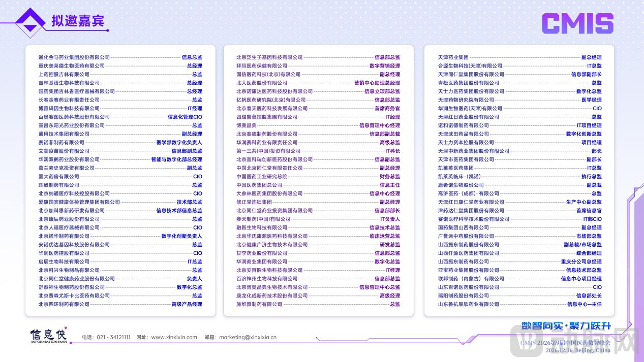Click the CMIS logo in the header
The image size is (644, 362).
tap(577, 24)
